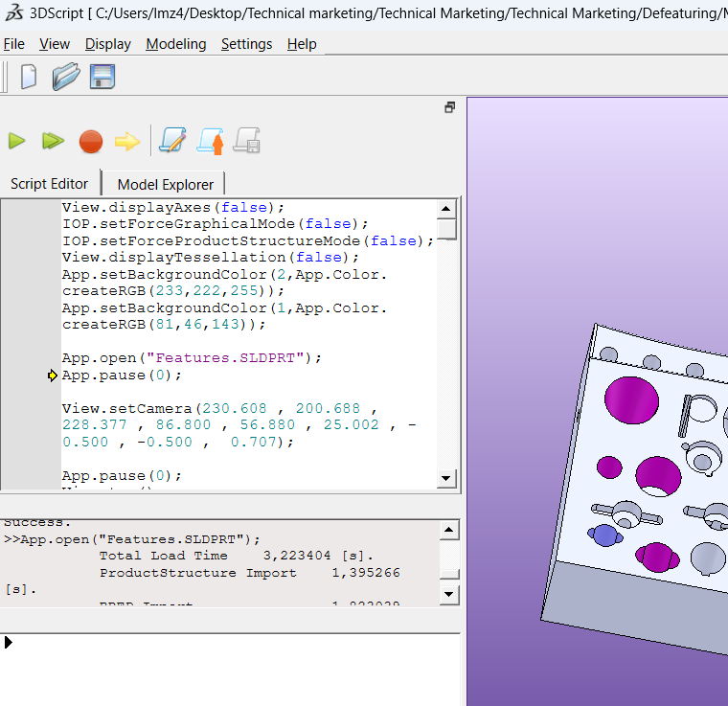
Task: Click the grayed-out save script icon
Action: (247, 141)
